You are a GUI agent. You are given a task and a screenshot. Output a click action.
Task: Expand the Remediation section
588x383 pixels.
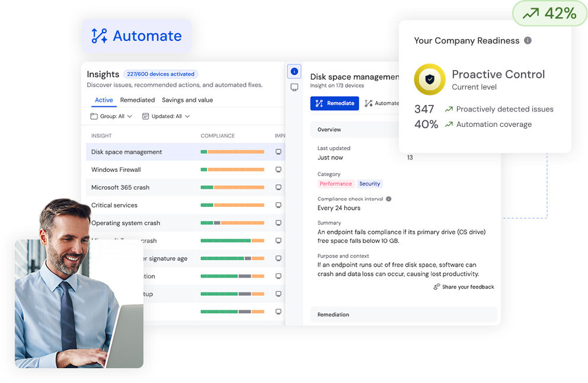(x=403, y=314)
